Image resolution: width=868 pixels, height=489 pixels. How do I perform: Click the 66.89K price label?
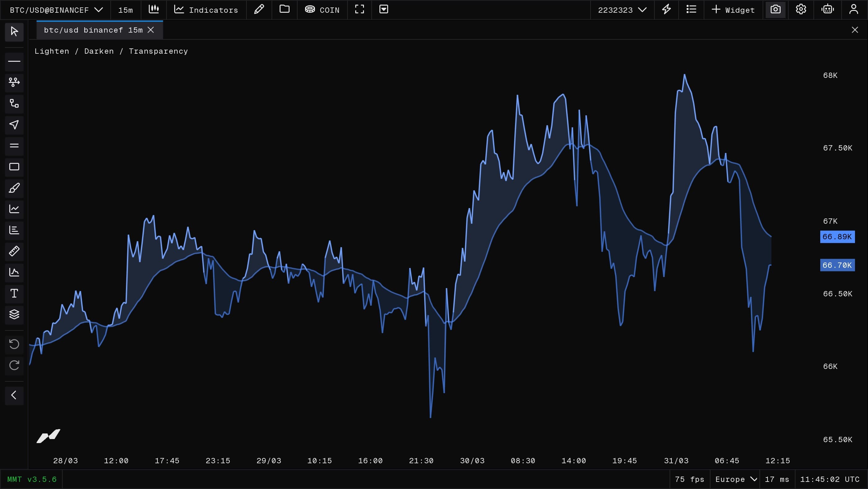click(837, 237)
